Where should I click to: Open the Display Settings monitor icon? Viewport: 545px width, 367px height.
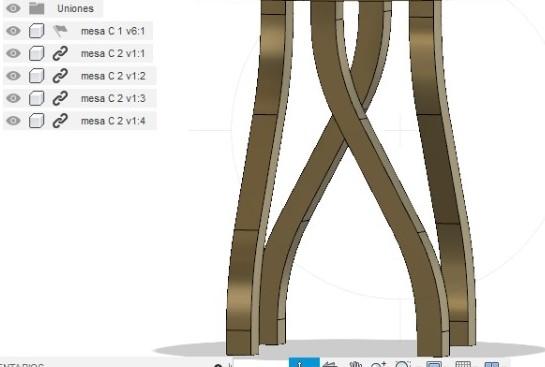434,364
